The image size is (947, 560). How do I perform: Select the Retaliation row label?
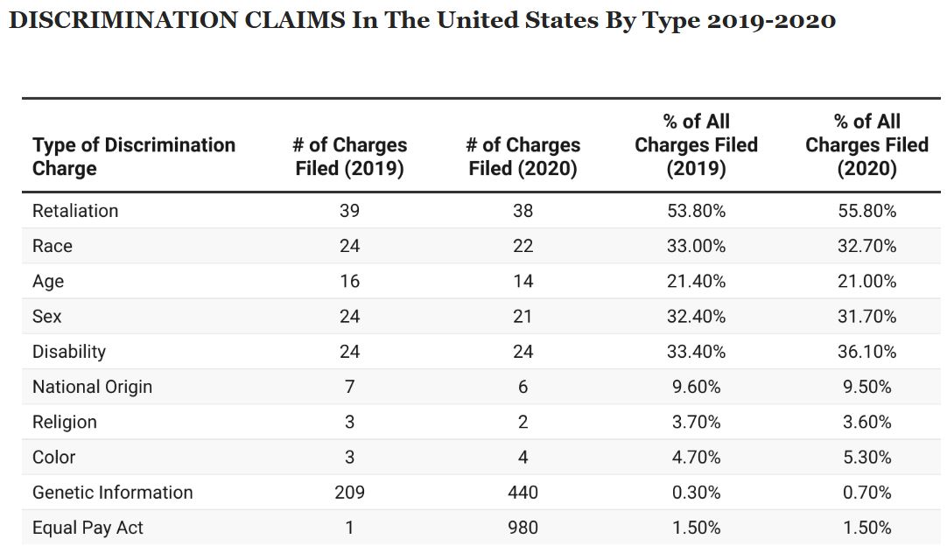click(x=75, y=211)
